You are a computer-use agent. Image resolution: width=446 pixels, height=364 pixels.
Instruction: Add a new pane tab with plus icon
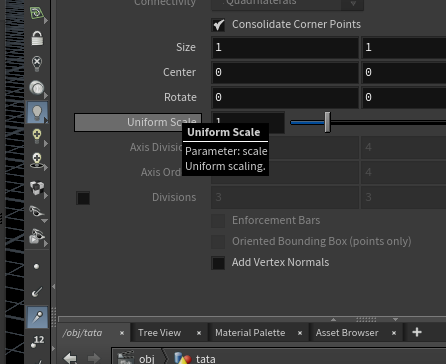417,332
